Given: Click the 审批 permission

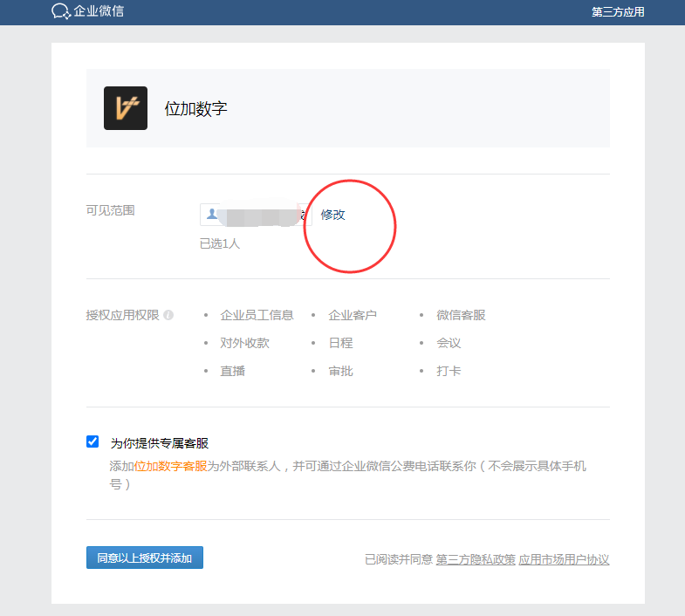Looking at the screenshot, I should [x=340, y=371].
